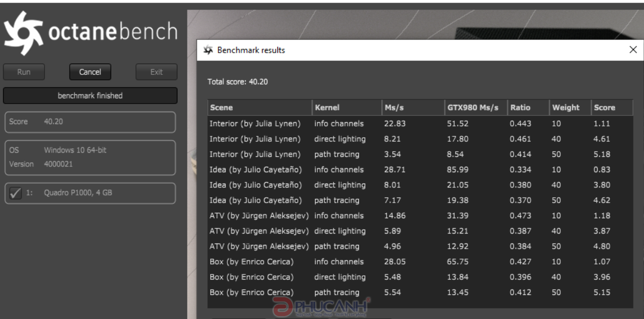This screenshot has width=644, height=319.
Task: Toggle the Quadro P1000 GPU checkbox
Action: (x=15, y=193)
